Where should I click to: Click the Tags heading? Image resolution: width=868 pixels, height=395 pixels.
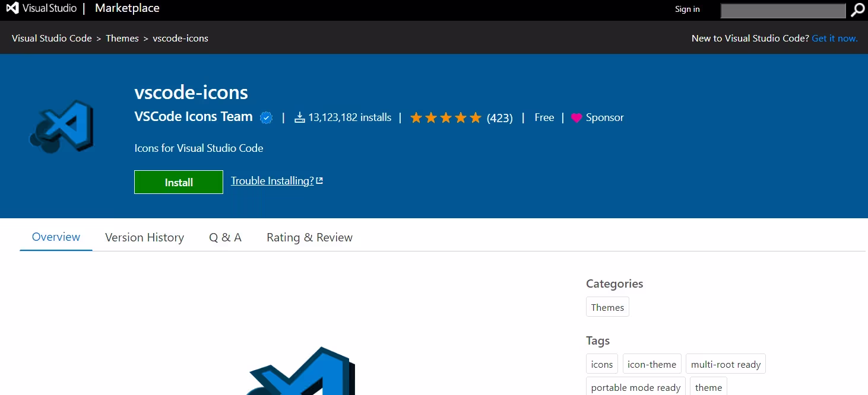pyautogui.click(x=598, y=340)
